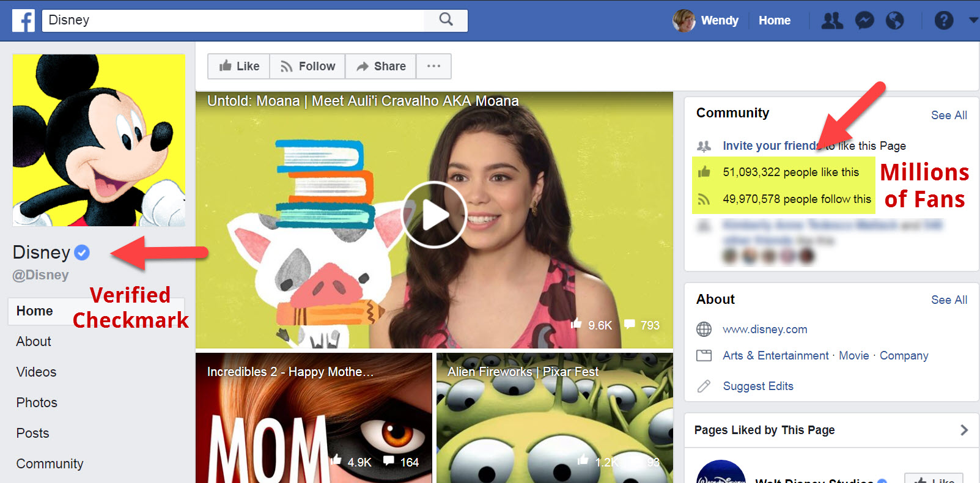The height and width of the screenshot is (483, 980).
Task: Select the Home tab in sidebar
Action: click(96, 311)
